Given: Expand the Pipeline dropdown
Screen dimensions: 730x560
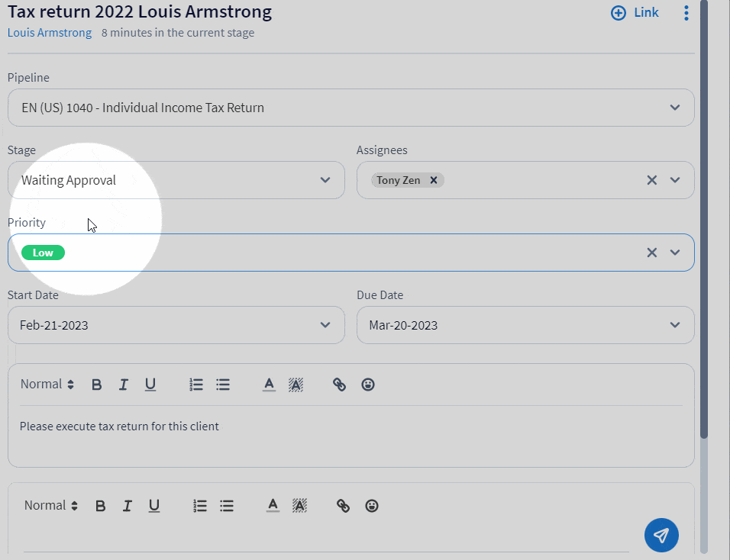Looking at the screenshot, I should 674,108.
